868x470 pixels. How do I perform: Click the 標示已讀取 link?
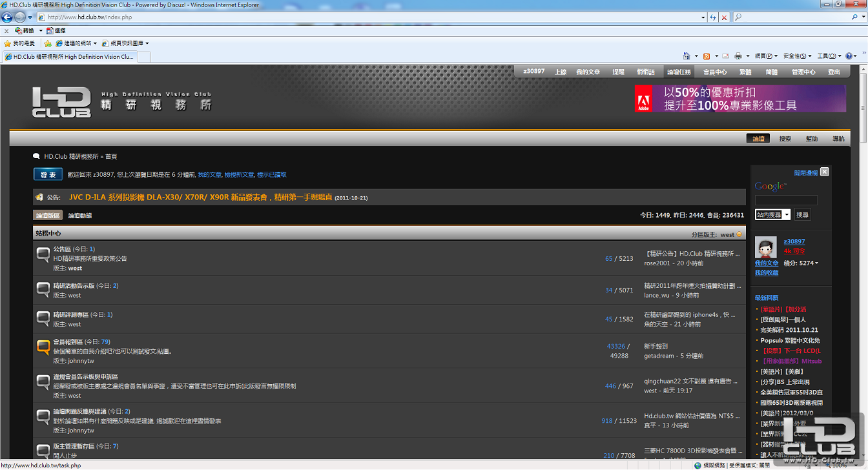coord(272,174)
